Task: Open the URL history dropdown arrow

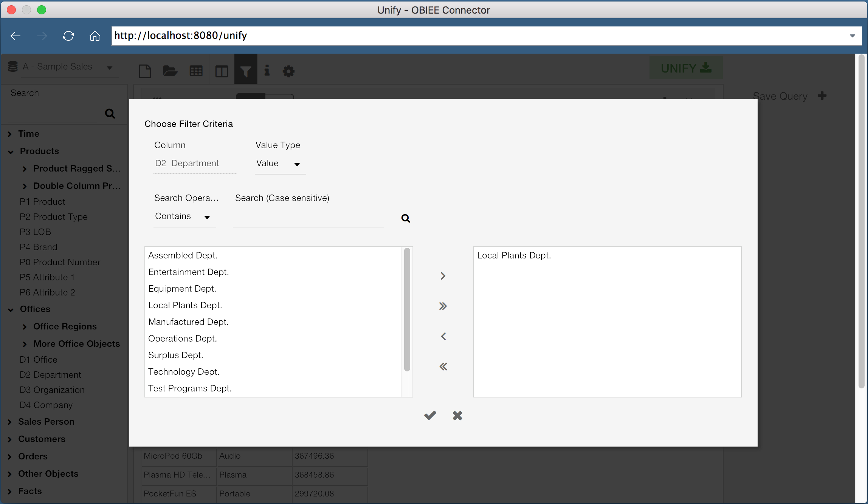Action: [x=852, y=36]
